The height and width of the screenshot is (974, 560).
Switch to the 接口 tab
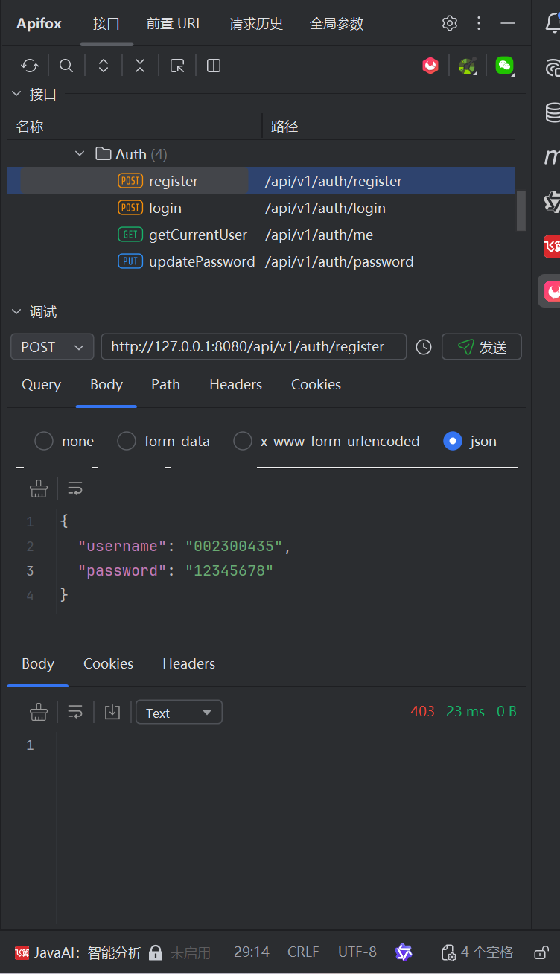[x=106, y=23]
